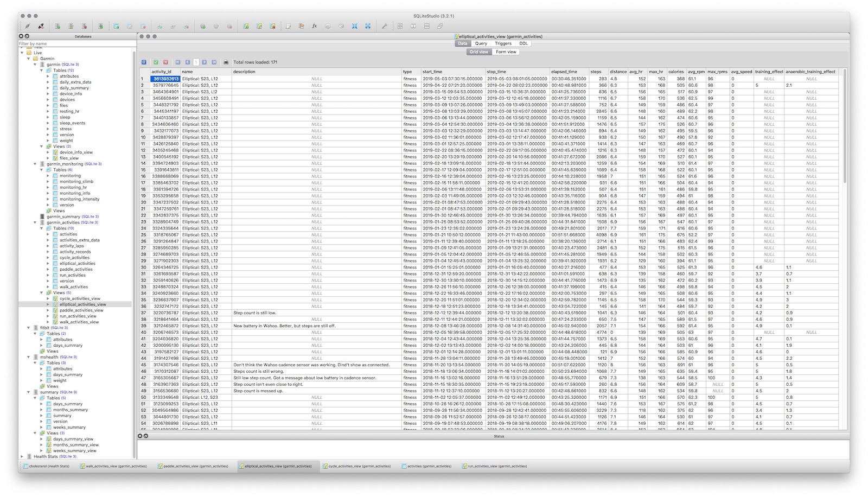The width and height of the screenshot is (868, 497).
Task: Click the Refresh schema toolbar icon
Action: tap(100, 26)
